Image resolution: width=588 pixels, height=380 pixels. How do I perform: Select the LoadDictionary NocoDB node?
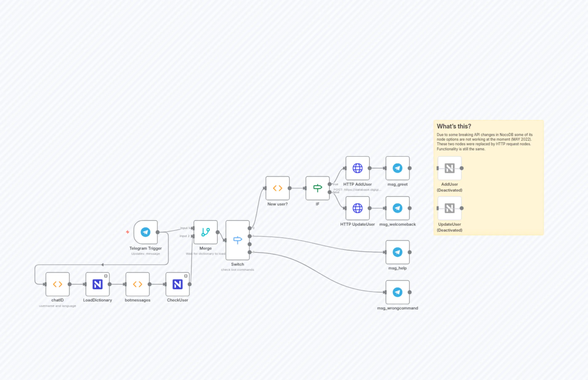point(97,284)
